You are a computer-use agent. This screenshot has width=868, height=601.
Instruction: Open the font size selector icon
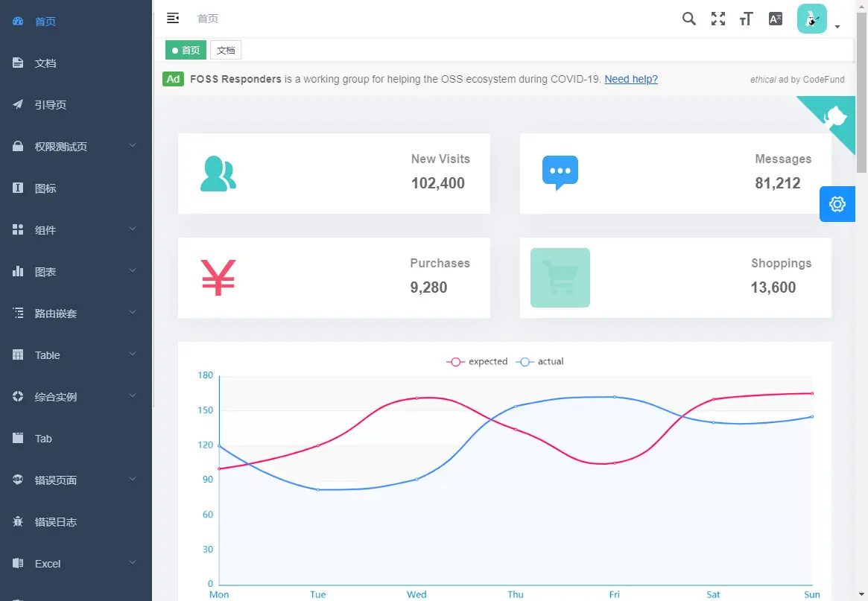point(747,19)
